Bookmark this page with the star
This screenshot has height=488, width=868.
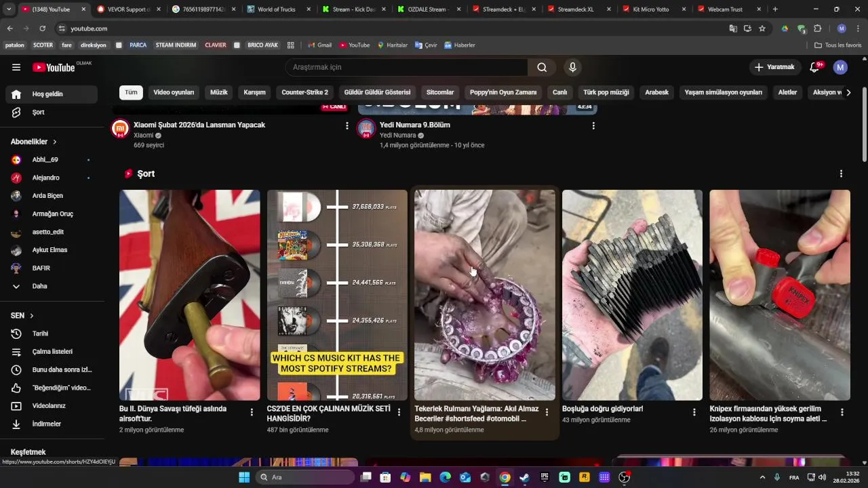tap(762, 28)
